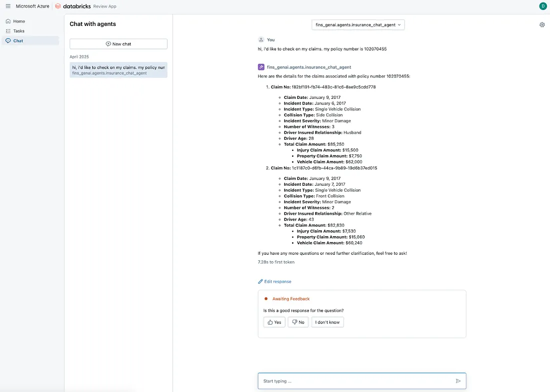Open the user avatar D menu

click(x=542, y=6)
